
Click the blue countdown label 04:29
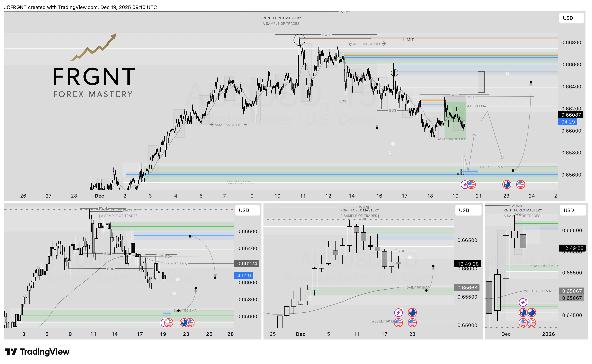pyautogui.click(x=567, y=122)
